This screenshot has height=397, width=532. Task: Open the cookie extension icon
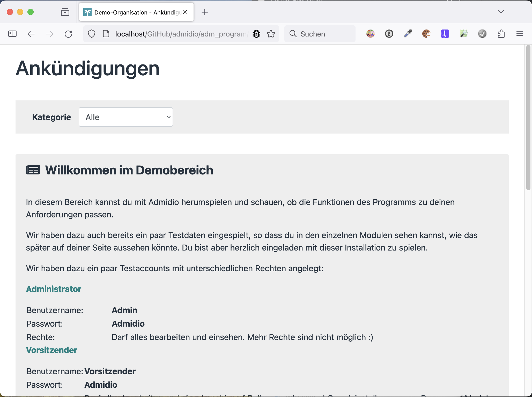(426, 34)
